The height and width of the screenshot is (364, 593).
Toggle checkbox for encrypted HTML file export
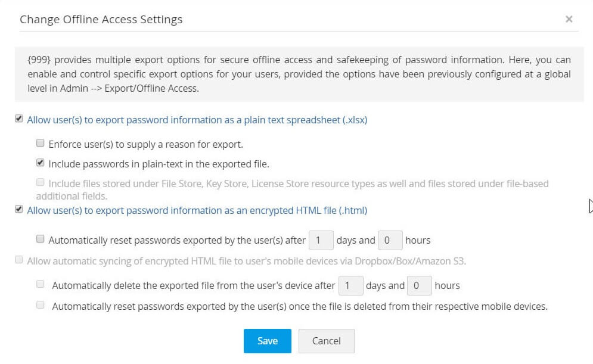(x=19, y=210)
